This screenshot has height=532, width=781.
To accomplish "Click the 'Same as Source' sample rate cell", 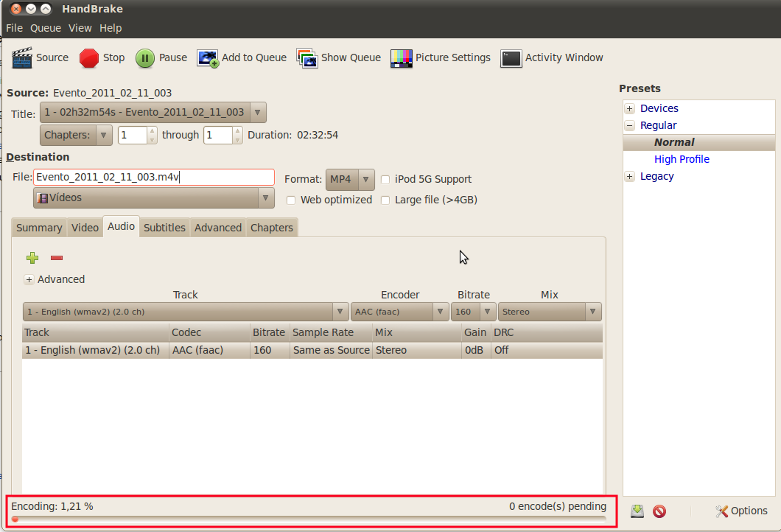I will pos(332,350).
